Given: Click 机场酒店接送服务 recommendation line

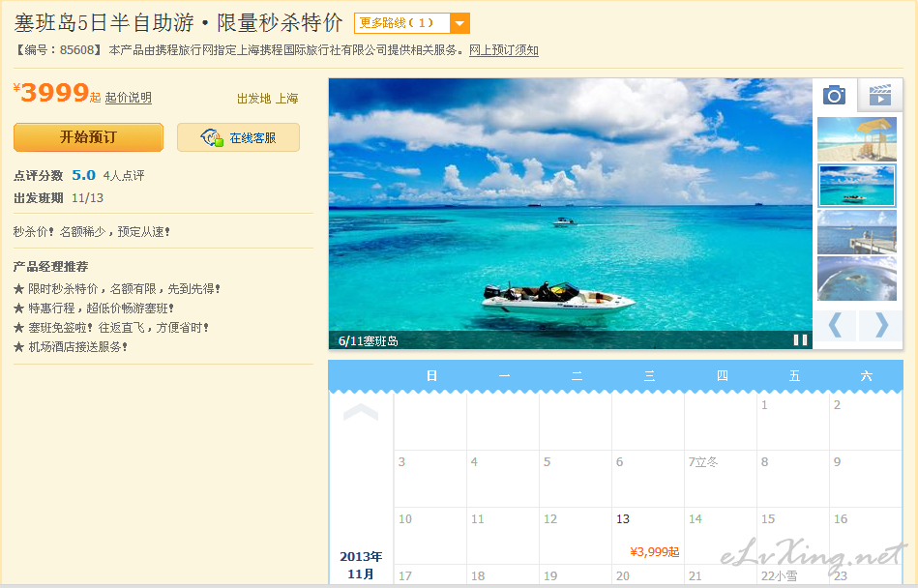Looking at the screenshot, I should [71, 347].
